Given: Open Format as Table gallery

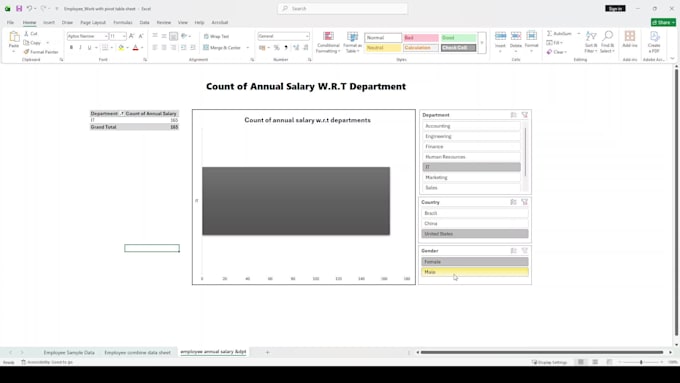Looking at the screenshot, I should click(352, 43).
